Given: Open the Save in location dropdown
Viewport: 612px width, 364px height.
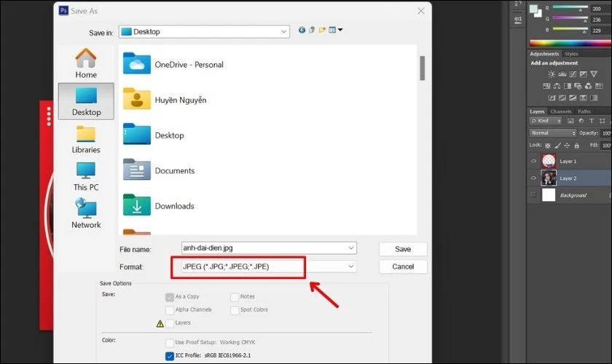Looking at the screenshot, I should click(x=283, y=31).
